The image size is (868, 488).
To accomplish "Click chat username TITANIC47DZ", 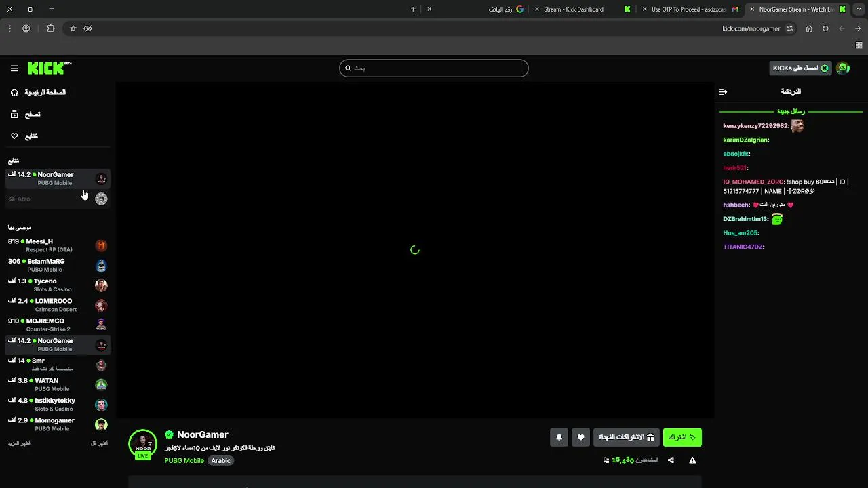I will click(x=743, y=247).
